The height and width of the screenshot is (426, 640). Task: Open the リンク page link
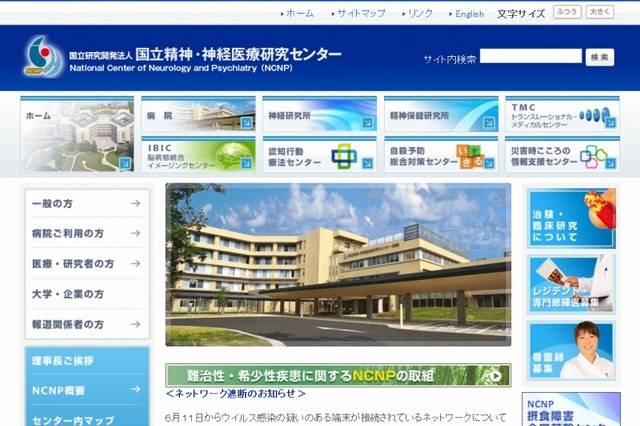[420, 13]
